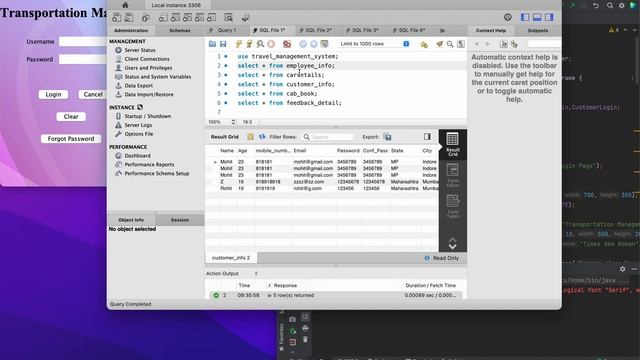640x360 pixels.
Task: Click Login in the Transportation window
Action: pos(53,94)
